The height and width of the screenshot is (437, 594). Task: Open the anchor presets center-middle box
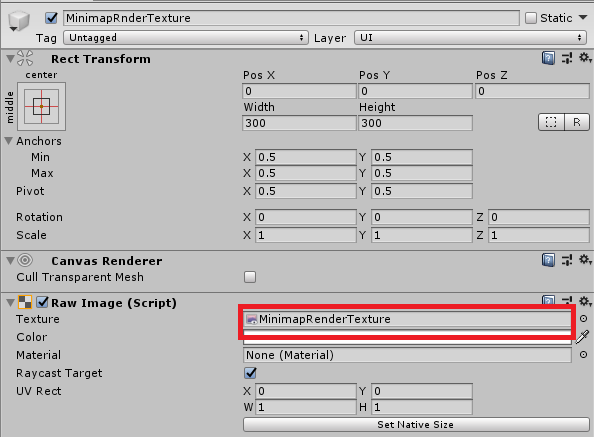coord(41,106)
